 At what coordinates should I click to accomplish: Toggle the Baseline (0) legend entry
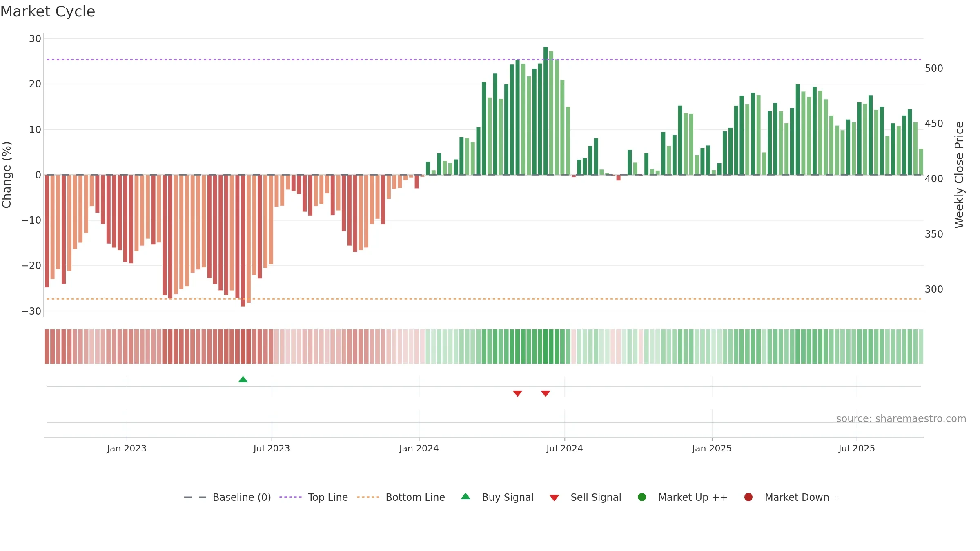[227, 497]
